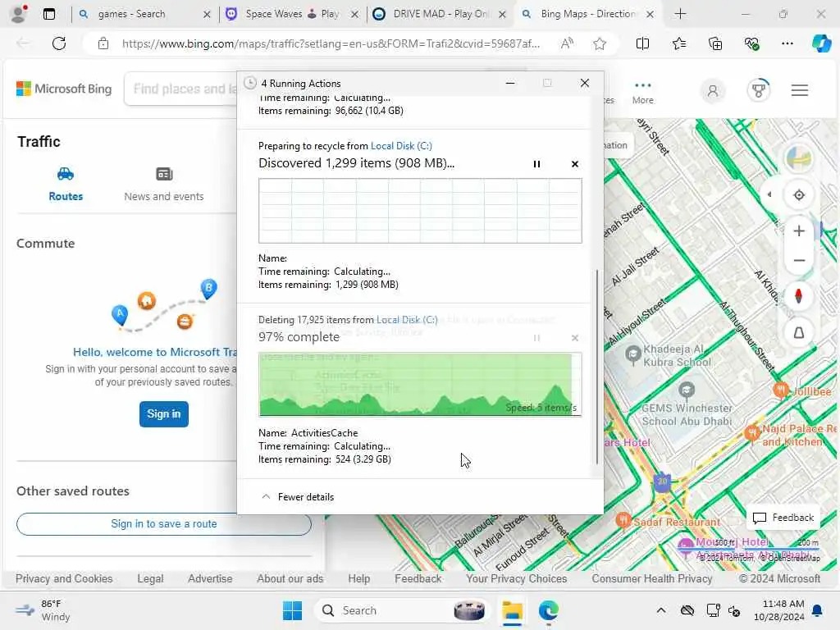Refresh the Bing Maps page
840x630 pixels.
pyautogui.click(x=59, y=43)
